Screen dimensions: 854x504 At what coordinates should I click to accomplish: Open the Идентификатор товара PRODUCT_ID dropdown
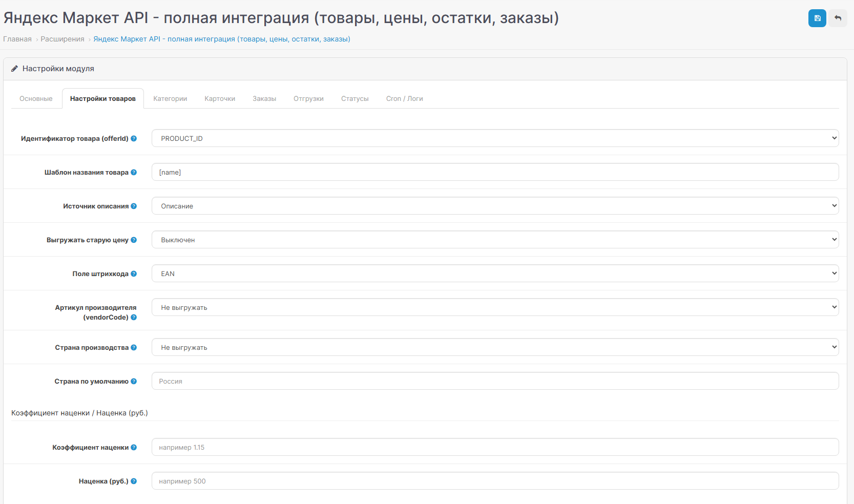tap(495, 138)
